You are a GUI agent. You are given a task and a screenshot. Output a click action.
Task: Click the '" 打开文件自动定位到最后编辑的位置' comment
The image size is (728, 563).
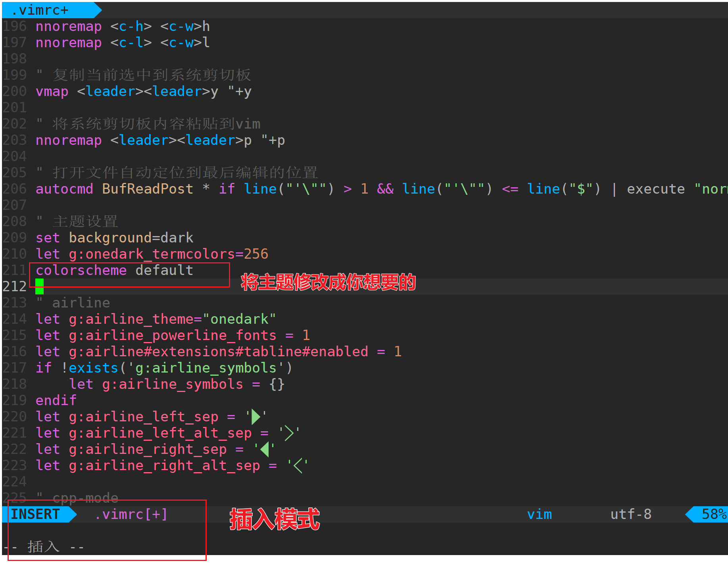(177, 173)
